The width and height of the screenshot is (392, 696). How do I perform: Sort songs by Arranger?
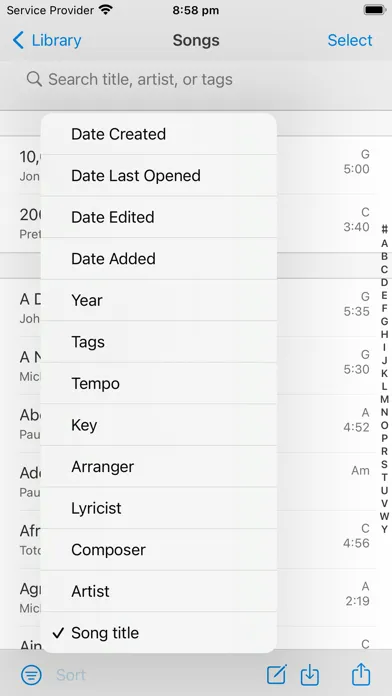pyautogui.click(x=158, y=467)
